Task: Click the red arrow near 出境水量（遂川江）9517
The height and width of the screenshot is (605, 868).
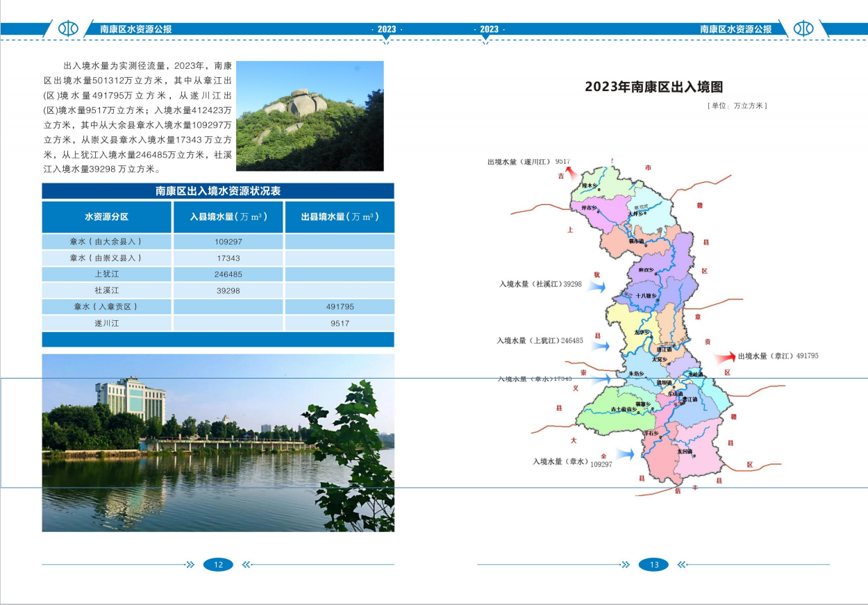Action: click(570, 173)
